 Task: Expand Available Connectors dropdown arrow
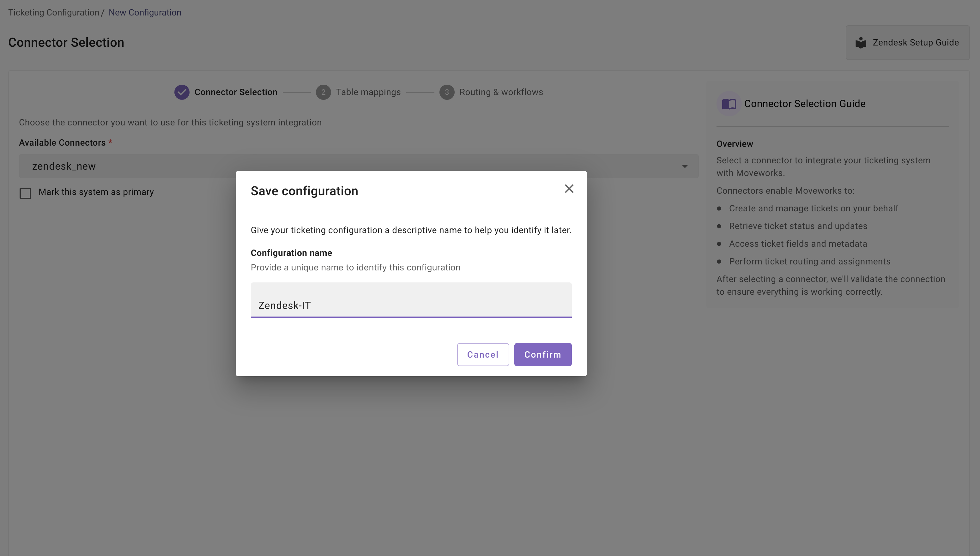[x=685, y=166]
